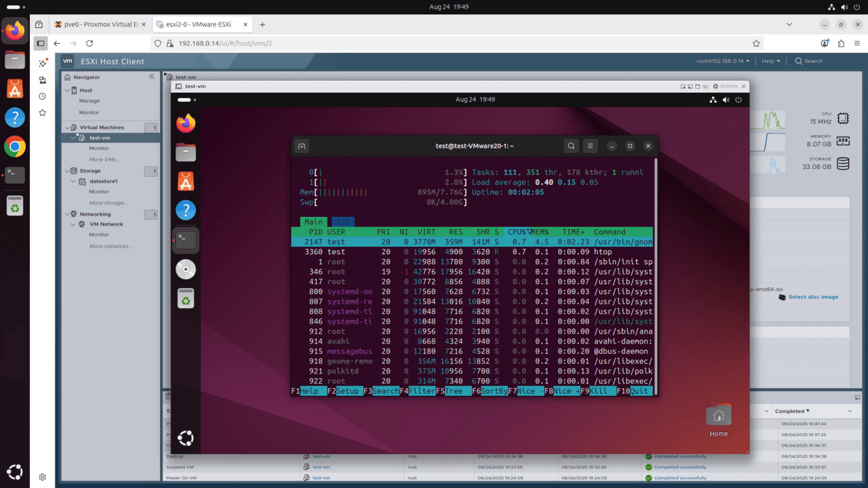Open Firefox sidebar settings gear

(x=42, y=477)
